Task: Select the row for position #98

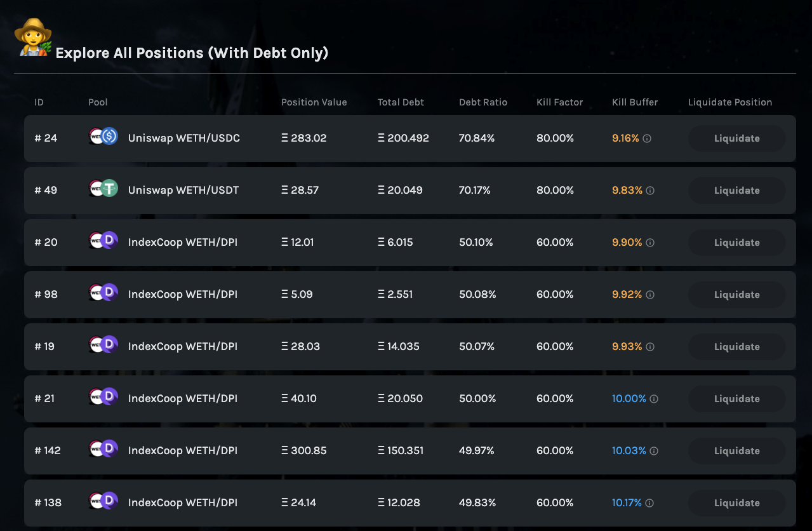Action: [x=410, y=295]
